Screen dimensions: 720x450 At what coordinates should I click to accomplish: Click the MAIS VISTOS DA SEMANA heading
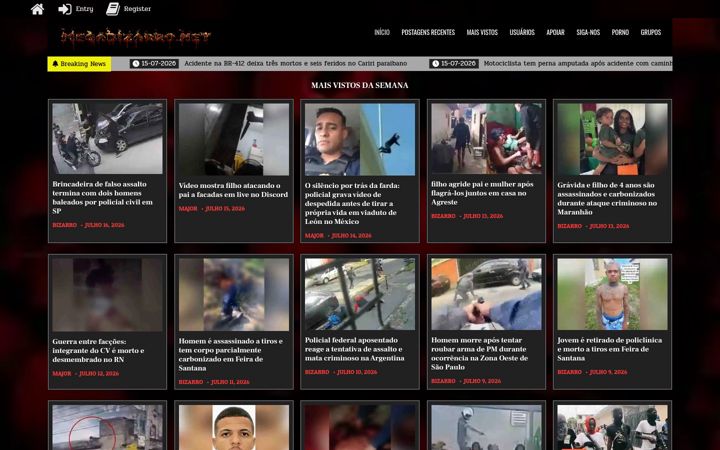(x=360, y=85)
